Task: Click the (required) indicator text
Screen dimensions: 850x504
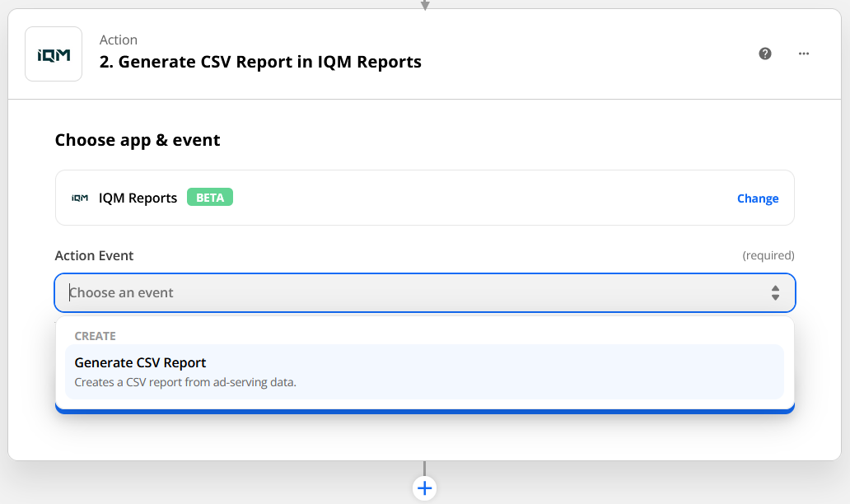Action: click(768, 255)
